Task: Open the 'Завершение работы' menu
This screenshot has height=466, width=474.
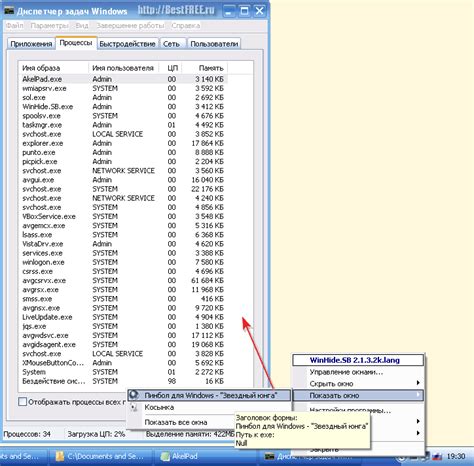Action: [x=130, y=25]
